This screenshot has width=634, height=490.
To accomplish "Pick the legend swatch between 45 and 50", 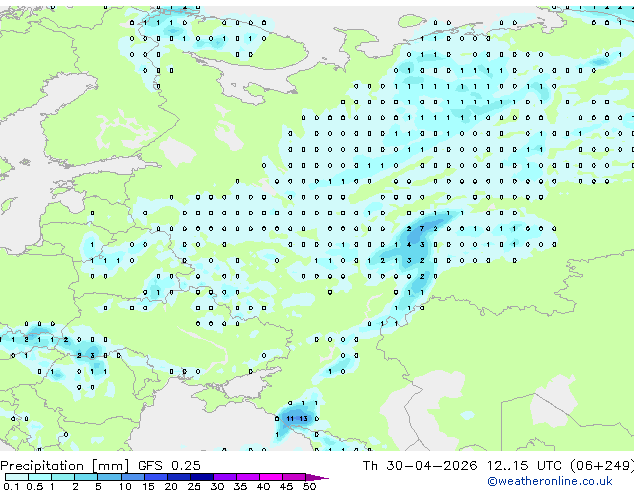I will point(294,477).
